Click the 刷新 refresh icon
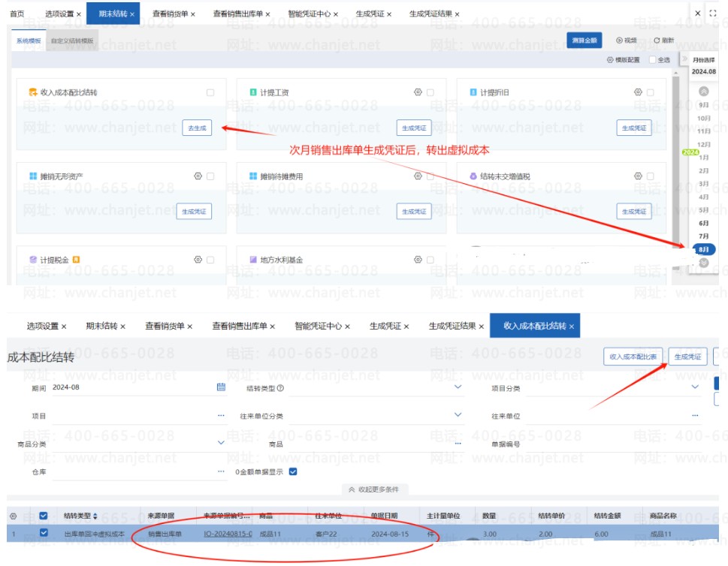 pos(657,41)
